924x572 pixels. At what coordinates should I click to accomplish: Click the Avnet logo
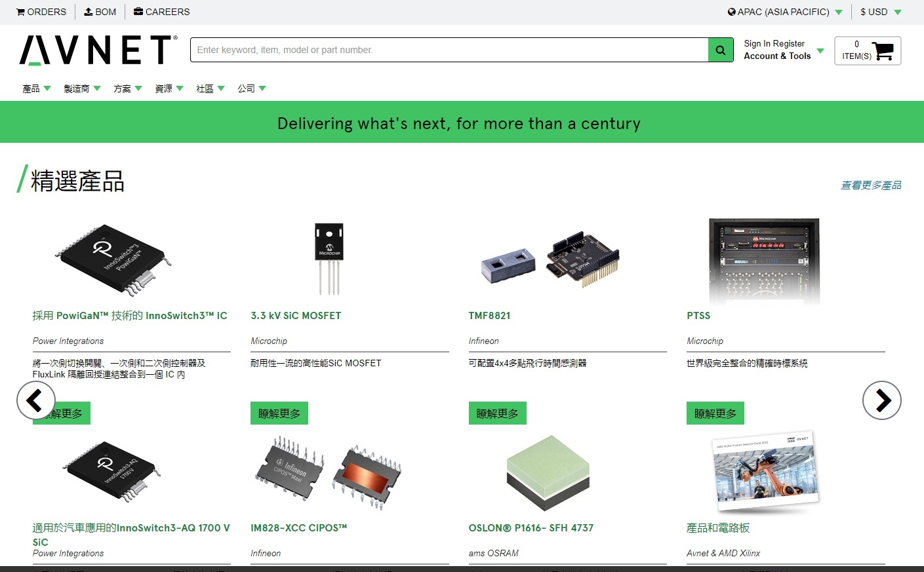click(x=98, y=50)
